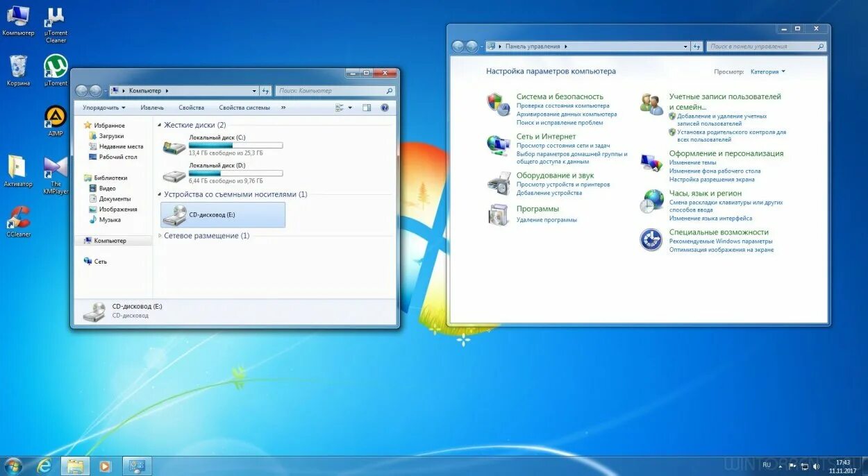Open Windows Media Player from the taskbar
Screen dimensions: 868x476
click(106, 466)
